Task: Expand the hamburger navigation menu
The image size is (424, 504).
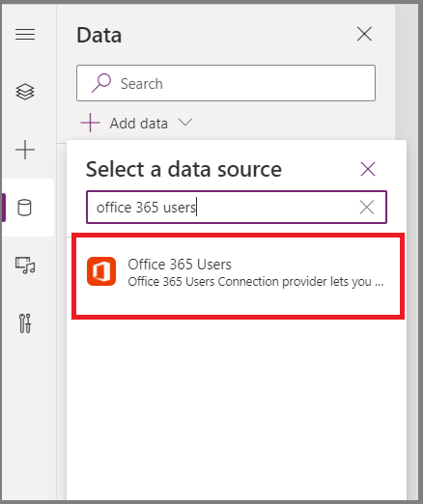Action: [25, 34]
